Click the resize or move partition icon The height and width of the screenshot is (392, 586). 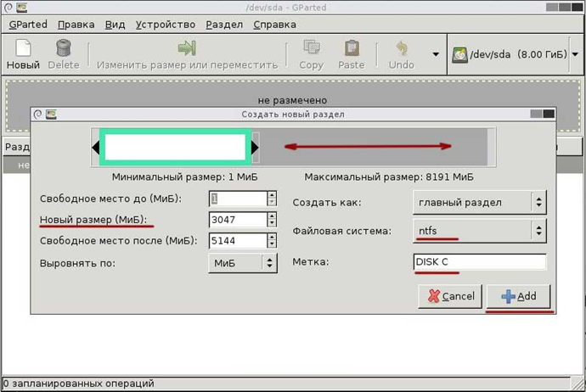[x=187, y=49]
